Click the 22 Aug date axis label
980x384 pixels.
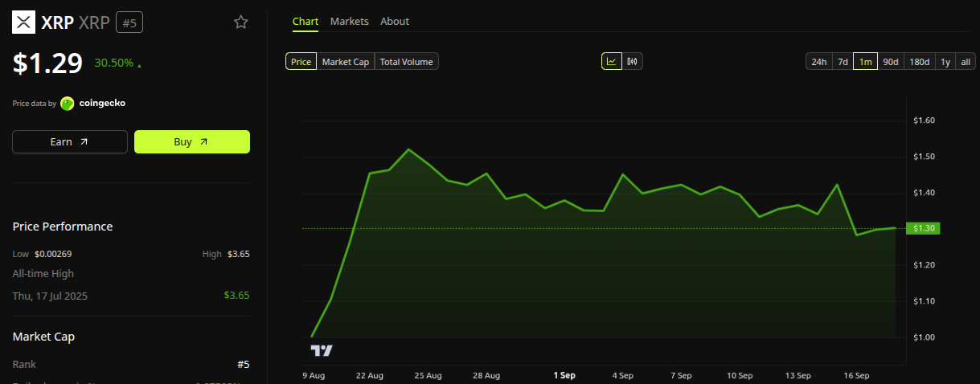point(370,375)
